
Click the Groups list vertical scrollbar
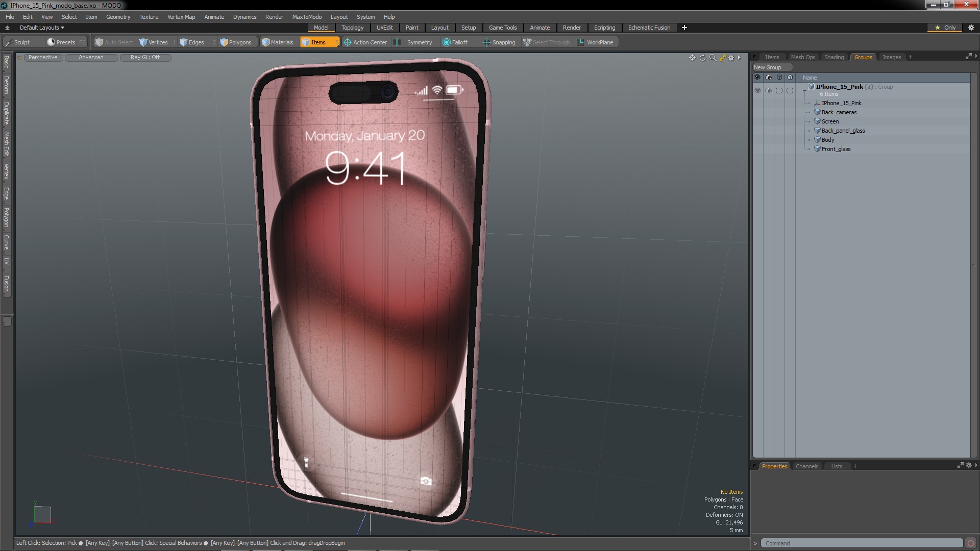tap(974, 265)
